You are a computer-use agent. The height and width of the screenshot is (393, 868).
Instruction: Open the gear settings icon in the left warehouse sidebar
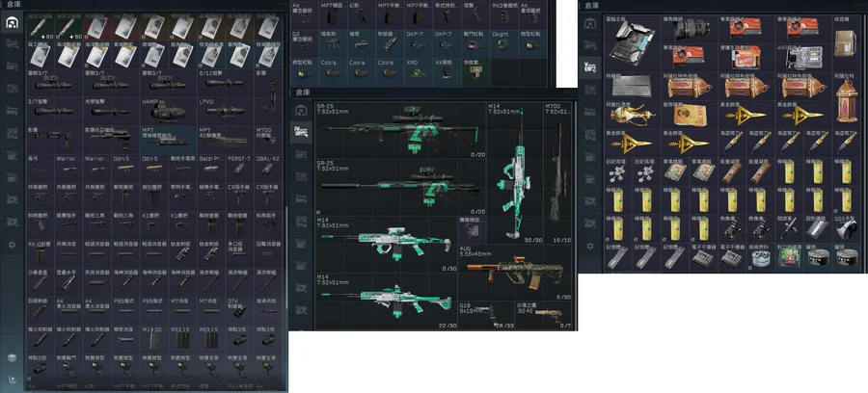pos(13,245)
